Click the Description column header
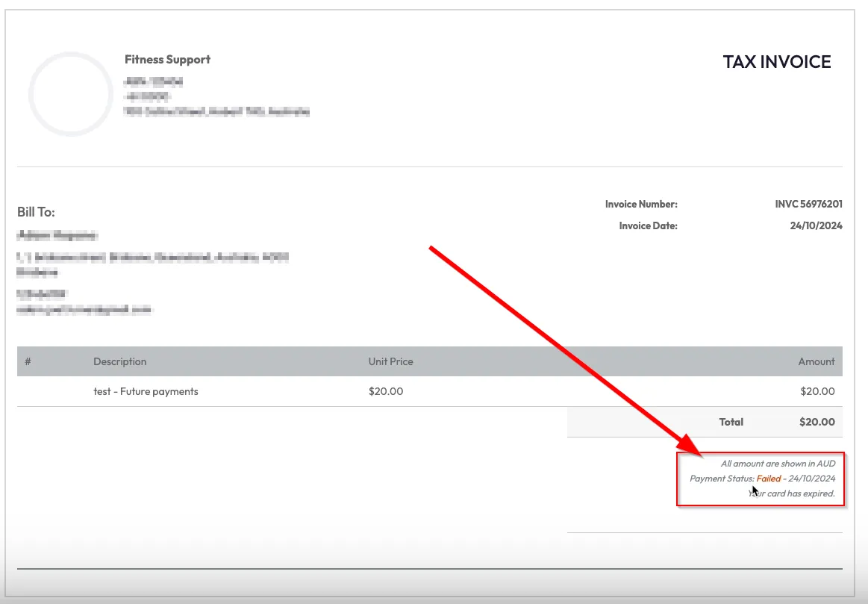 click(x=119, y=361)
